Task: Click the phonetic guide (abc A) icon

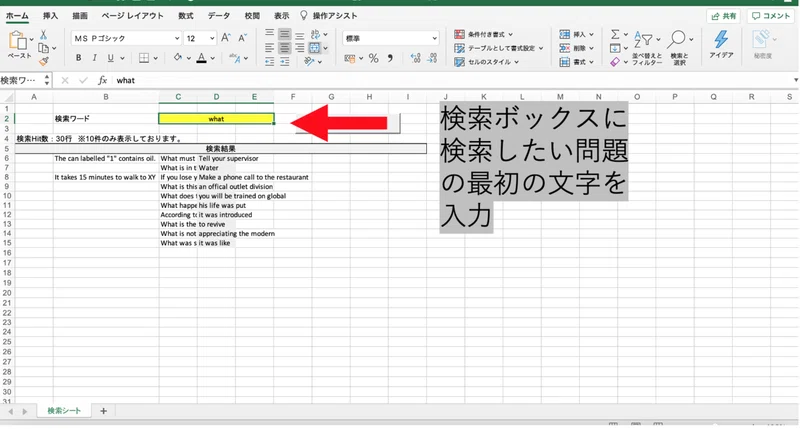Action: click(234, 58)
